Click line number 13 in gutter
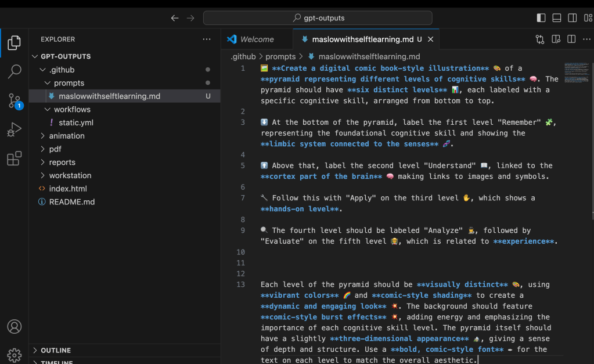 (x=240, y=284)
